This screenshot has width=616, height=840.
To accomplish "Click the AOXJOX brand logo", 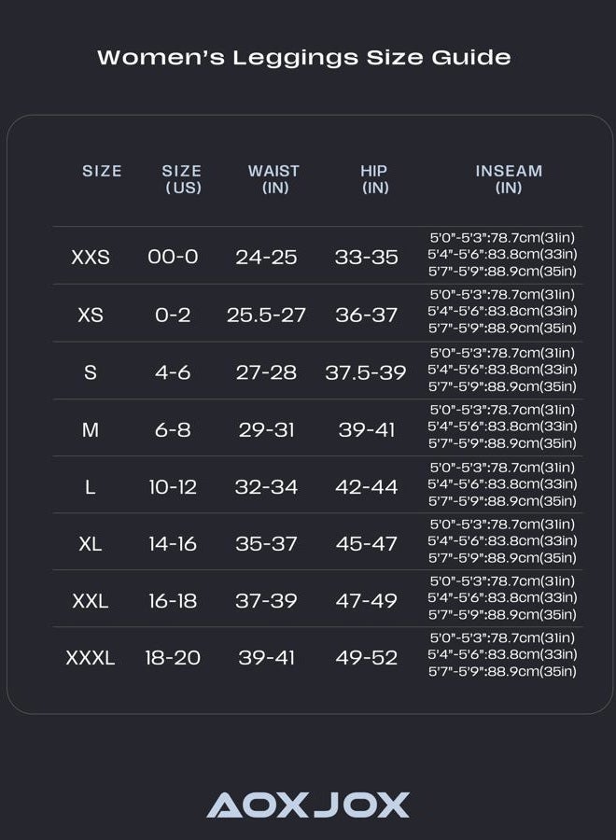I will (308, 805).
